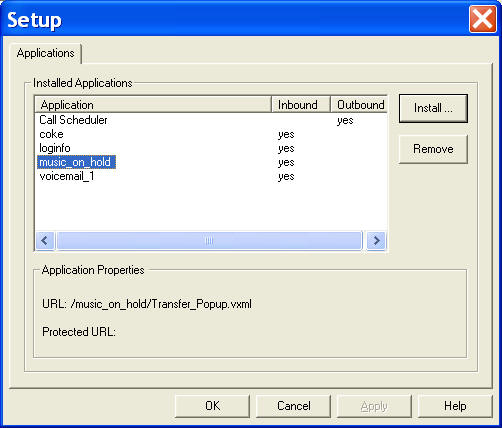Select the Applications tab
This screenshot has height=428, width=502.
(x=46, y=53)
